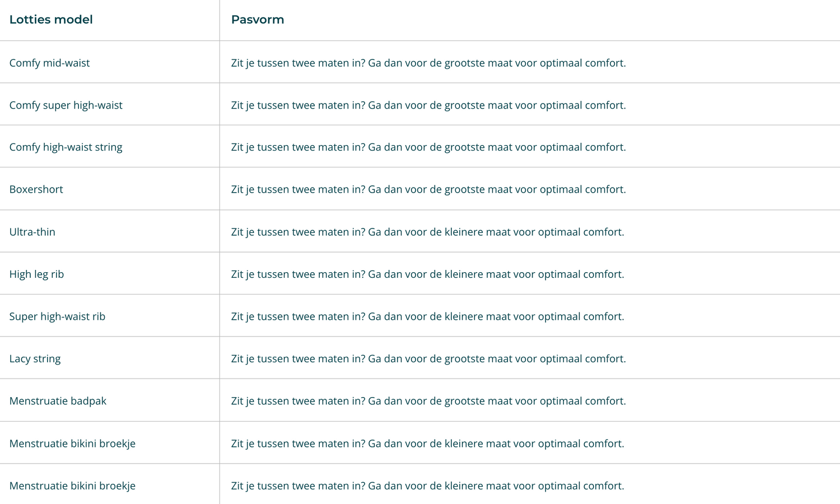The width and height of the screenshot is (840, 504).
Task: Click the fit advice for Comfy high-waist string
Action: pyautogui.click(x=428, y=147)
